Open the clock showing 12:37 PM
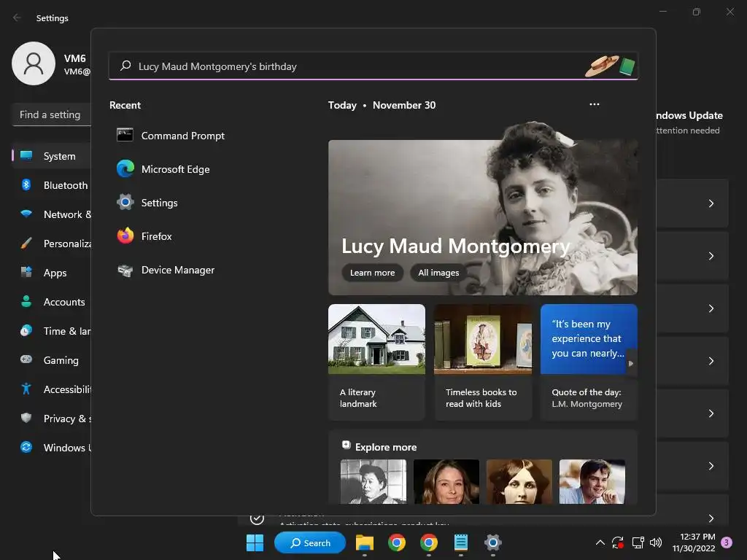The width and height of the screenshot is (747, 560). 694,542
